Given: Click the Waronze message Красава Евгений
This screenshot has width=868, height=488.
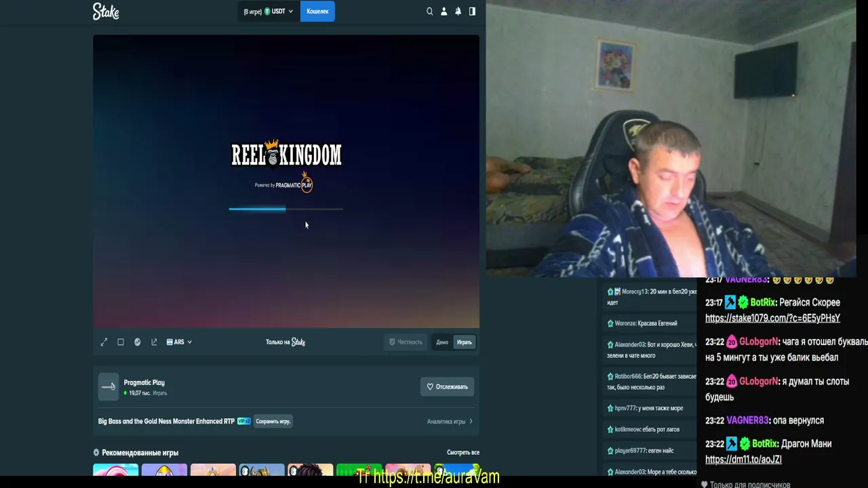Looking at the screenshot, I should (x=657, y=324).
